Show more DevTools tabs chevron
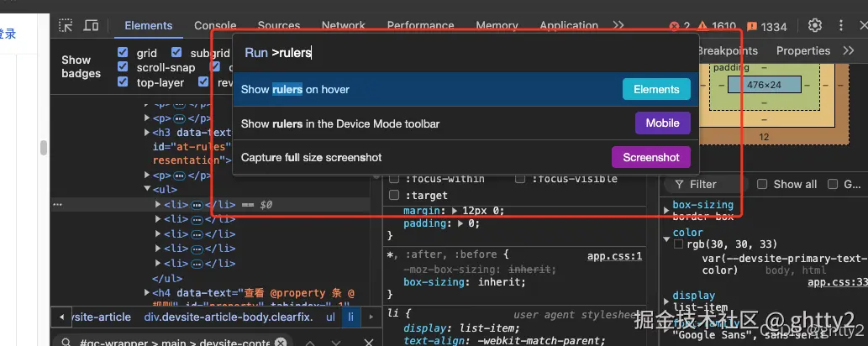868x346 pixels. coord(618,25)
